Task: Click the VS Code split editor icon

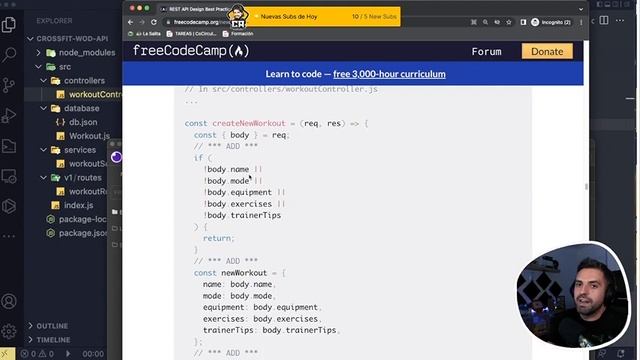Action: point(604,20)
